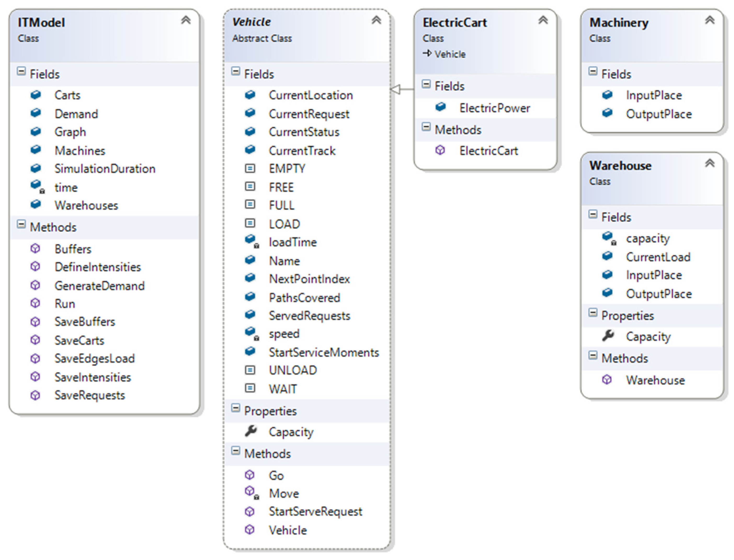Screen dimensions: 734x560
Task: Click the ElectricPower field icon
Action: pyautogui.click(x=441, y=107)
